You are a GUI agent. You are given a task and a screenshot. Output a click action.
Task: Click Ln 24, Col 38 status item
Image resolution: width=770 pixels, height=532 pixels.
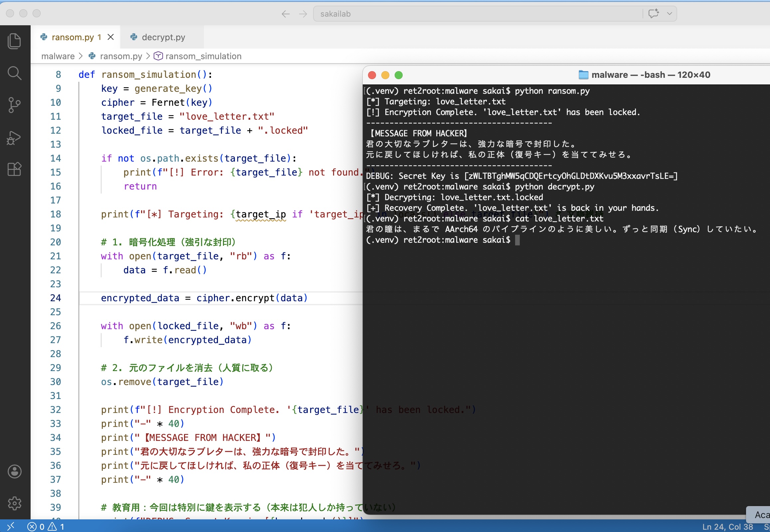pyautogui.click(x=727, y=526)
